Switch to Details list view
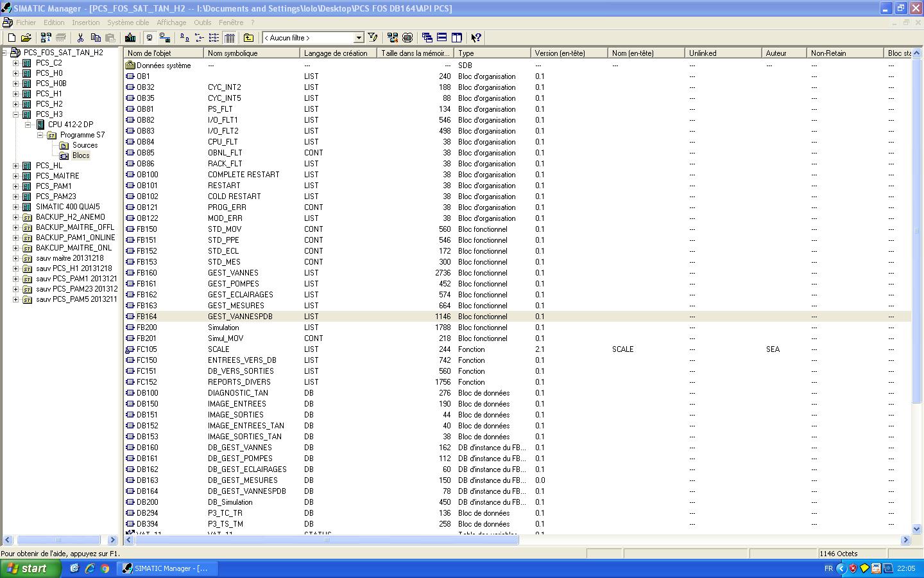The image size is (924, 578). click(x=230, y=38)
